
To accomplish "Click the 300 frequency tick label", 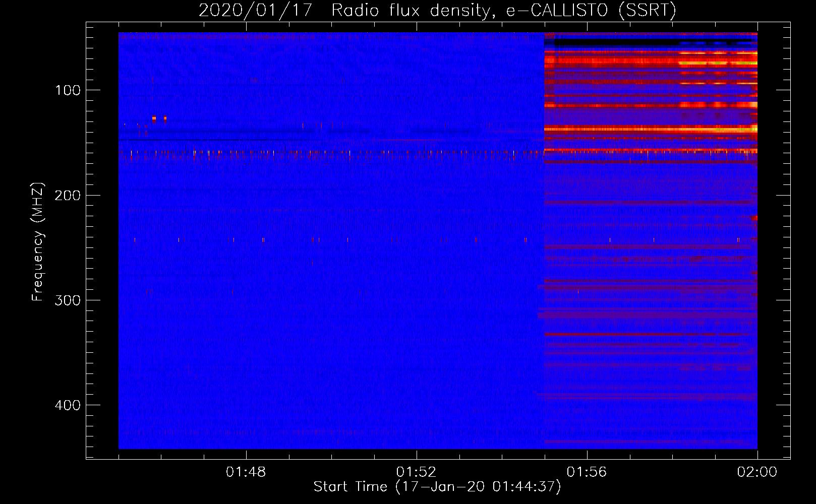I will click(x=68, y=300).
